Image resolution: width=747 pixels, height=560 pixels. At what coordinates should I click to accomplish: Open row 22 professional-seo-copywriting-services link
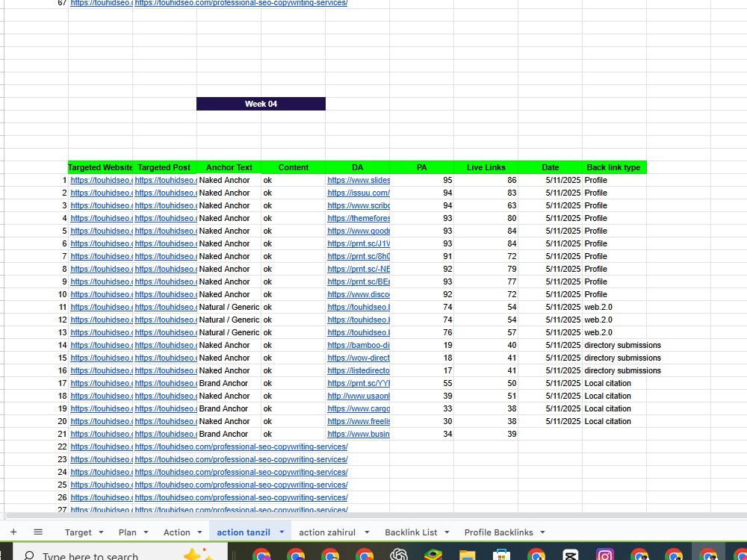click(241, 447)
